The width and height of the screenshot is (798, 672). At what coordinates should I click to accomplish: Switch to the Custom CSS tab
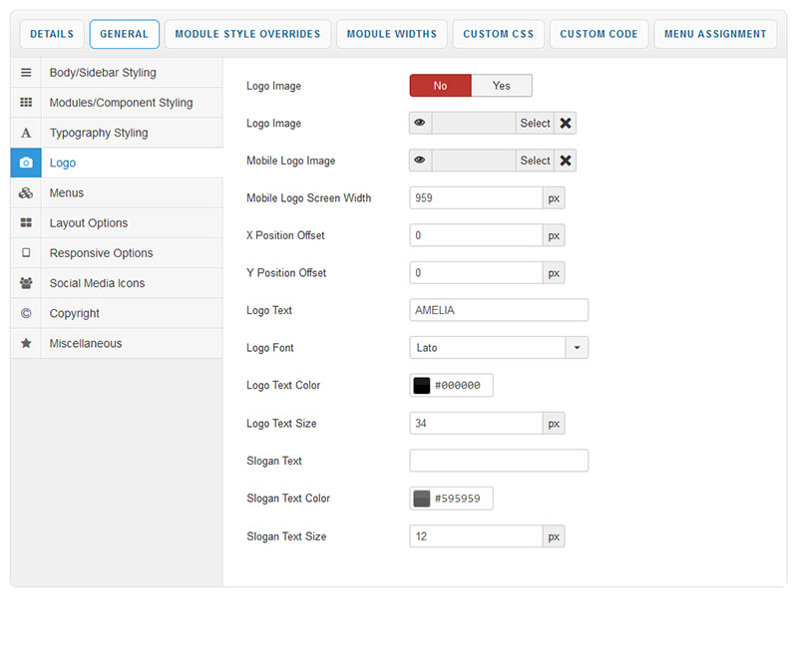click(x=498, y=34)
